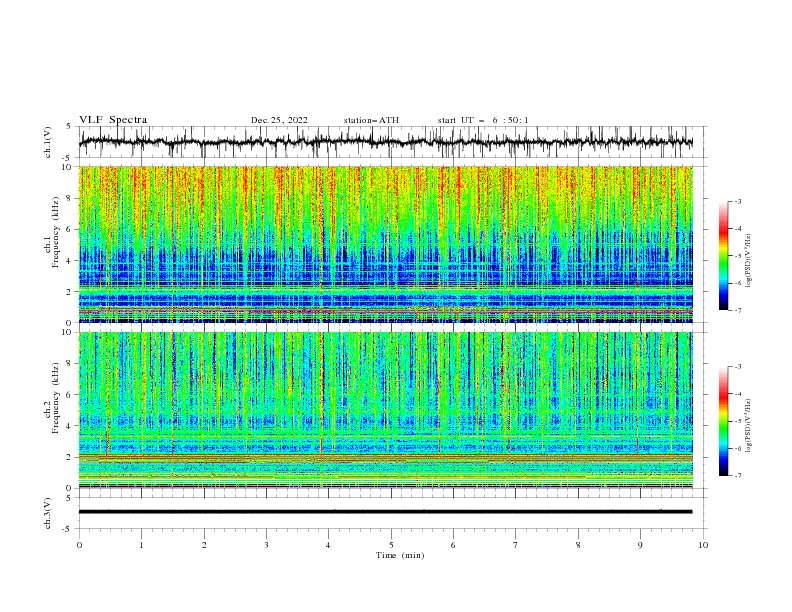The width and height of the screenshot is (792, 612).
Task: Click the ch.1 voltage waveform trace
Action: 386,142
